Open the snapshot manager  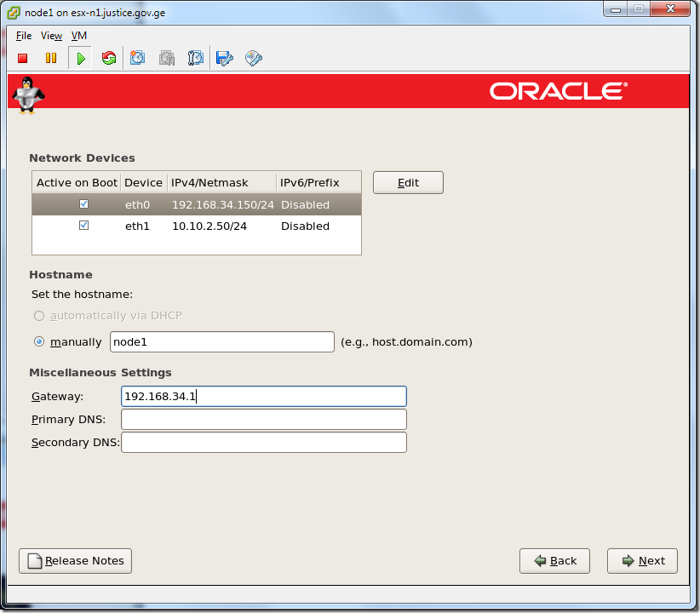[x=195, y=58]
